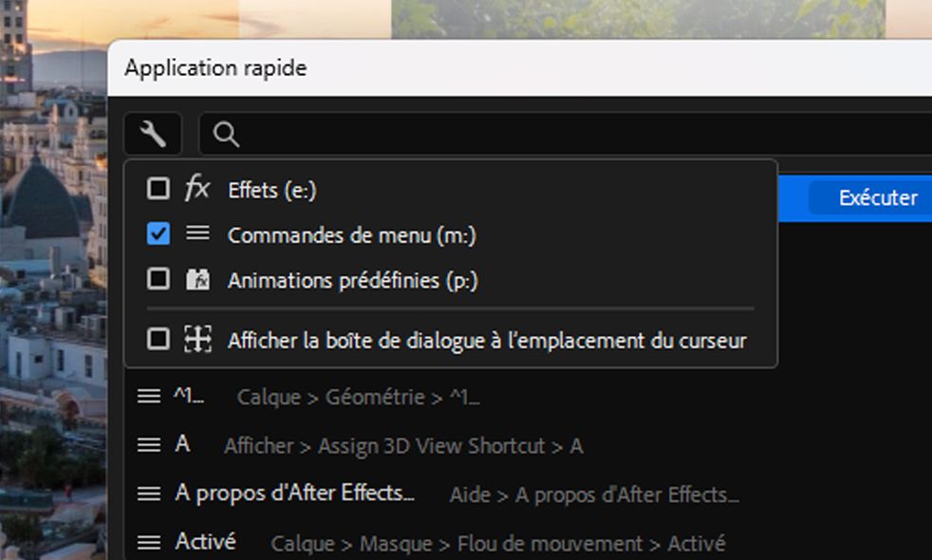
Task: Enable the Effets (e:) checkbox
Action: click(x=158, y=189)
